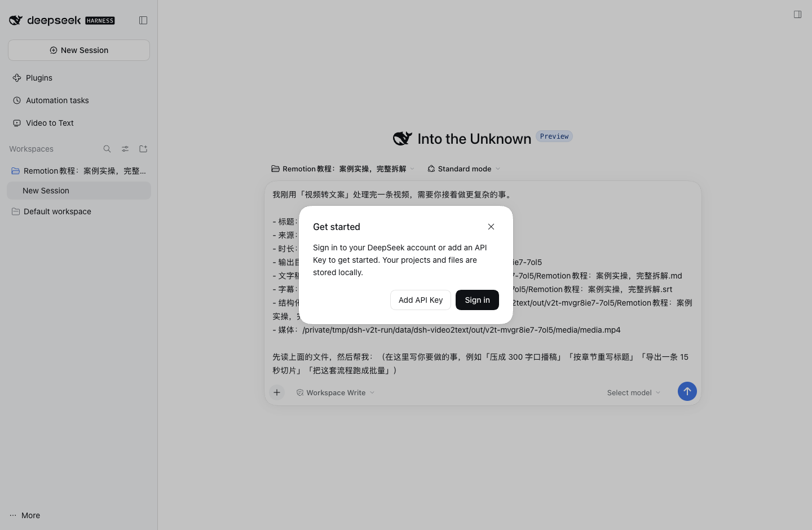Click the Workspaces section label
Viewport: 812px width, 530px height.
(x=31, y=149)
